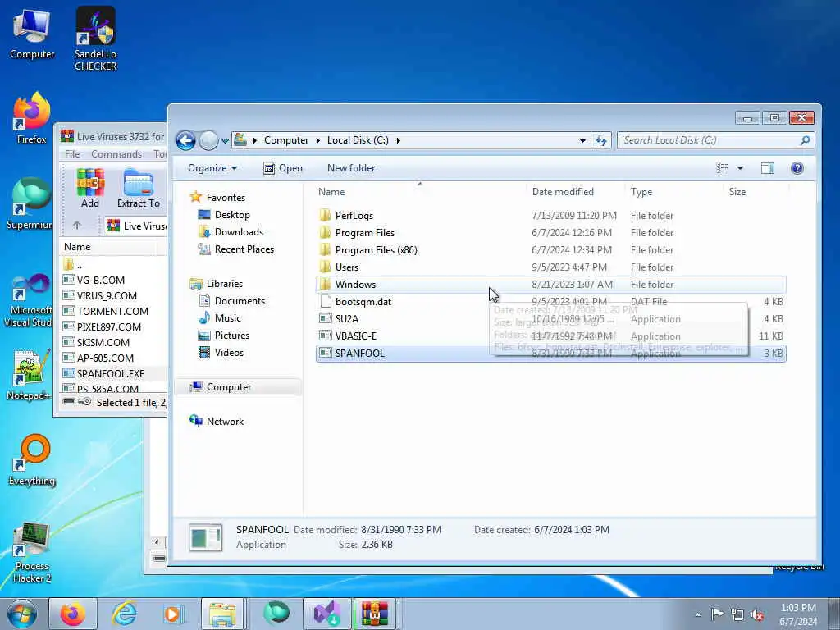Select the Program Files (x86) folder
The width and height of the screenshot is (840, 630).
click(550, 249)
